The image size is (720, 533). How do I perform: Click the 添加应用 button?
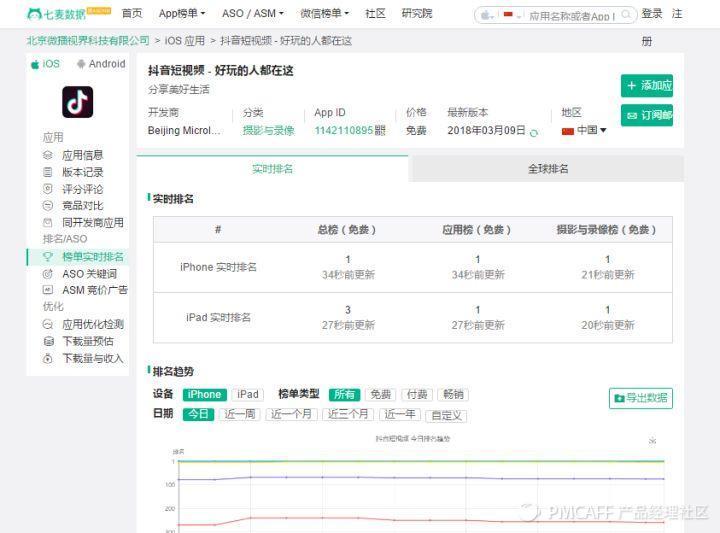(647, 86)
